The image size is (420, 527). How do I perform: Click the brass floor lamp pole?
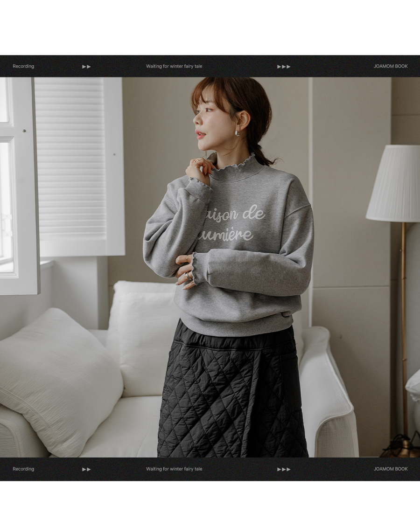point(404,326)
